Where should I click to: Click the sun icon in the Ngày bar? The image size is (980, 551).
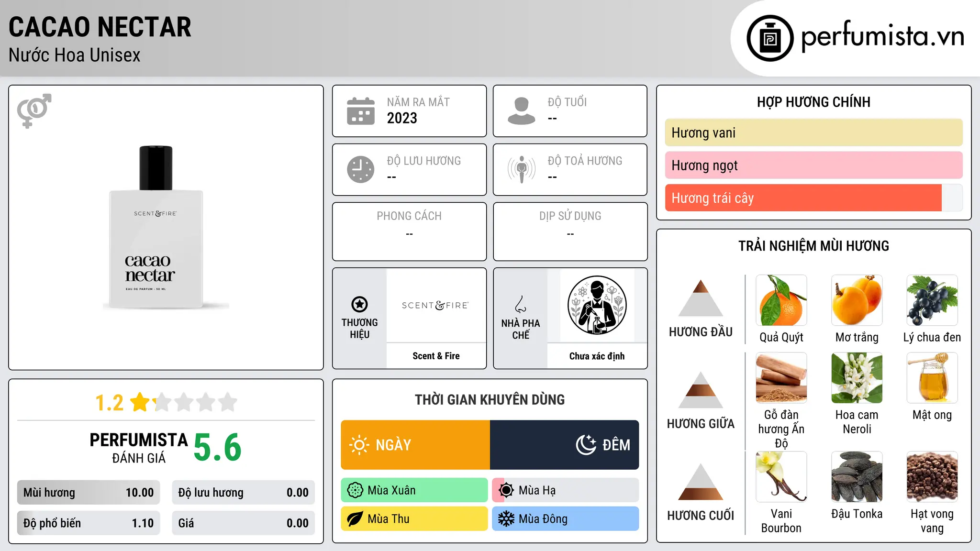(359, 445)
